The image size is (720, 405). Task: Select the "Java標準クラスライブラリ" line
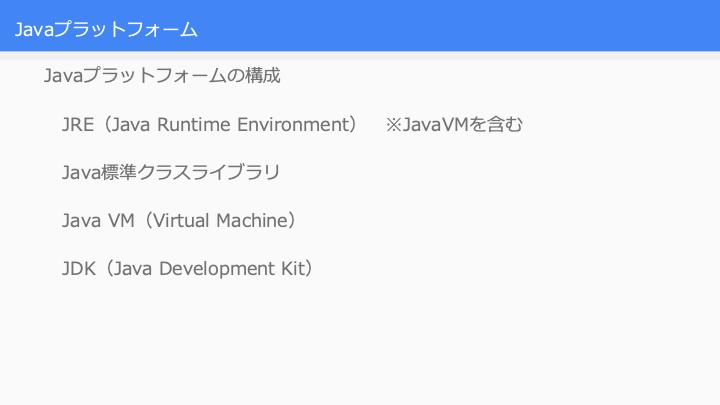pyautogui.click(x=171, y=172)
